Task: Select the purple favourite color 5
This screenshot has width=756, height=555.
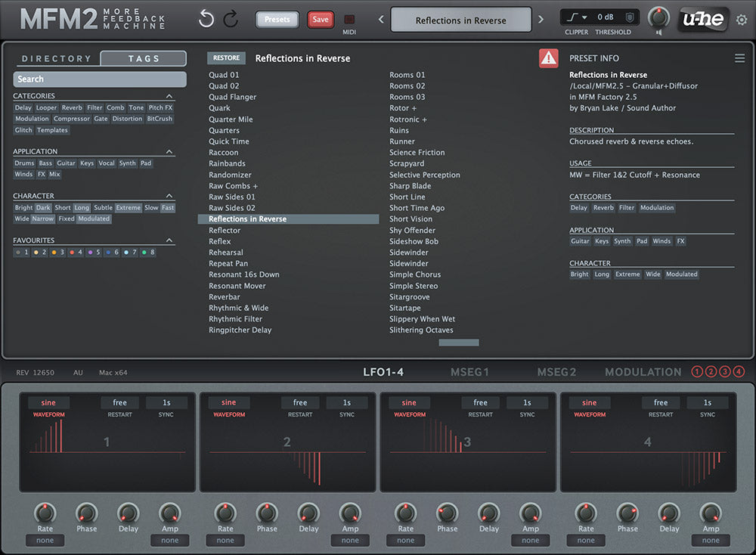Action: coord(94,253)
